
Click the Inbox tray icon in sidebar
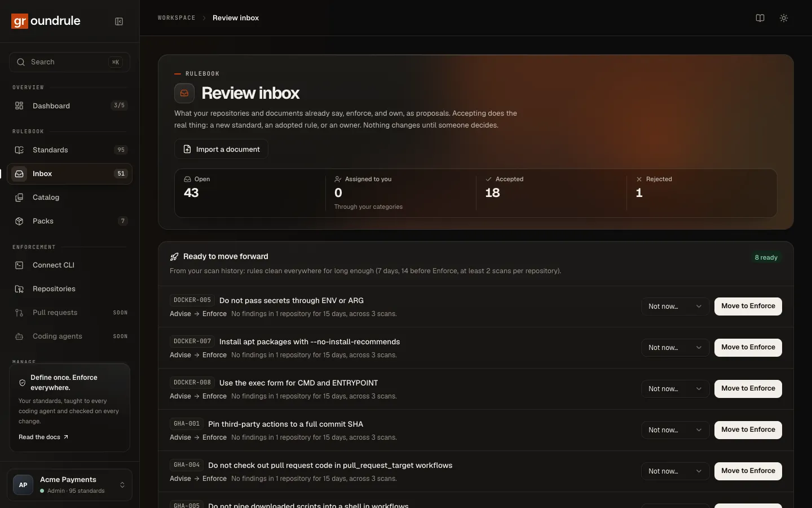19,174
